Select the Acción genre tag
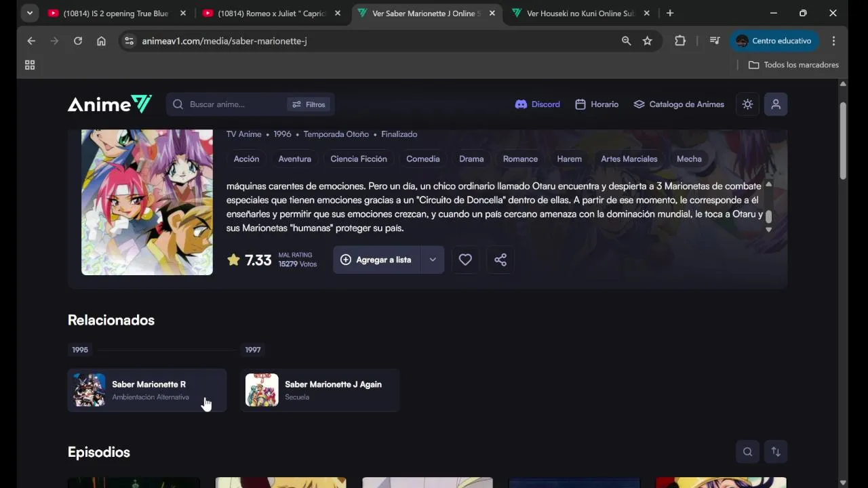868x488 pixels. pos(246,159)
